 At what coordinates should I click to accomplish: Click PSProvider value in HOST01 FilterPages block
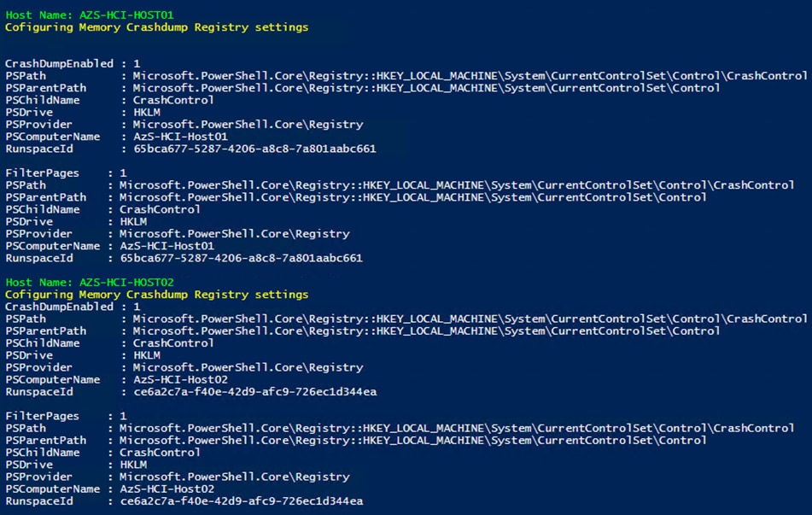235,234
